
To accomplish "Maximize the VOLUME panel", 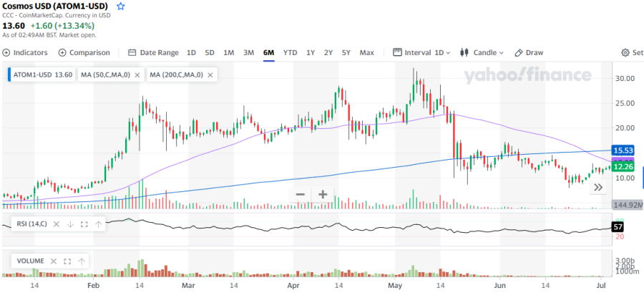I will [67, 261].
